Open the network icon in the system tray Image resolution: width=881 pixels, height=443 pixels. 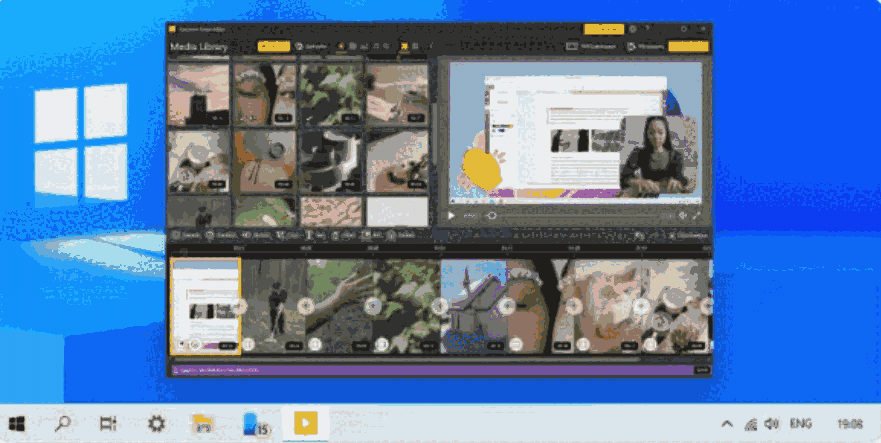point(750,424)
